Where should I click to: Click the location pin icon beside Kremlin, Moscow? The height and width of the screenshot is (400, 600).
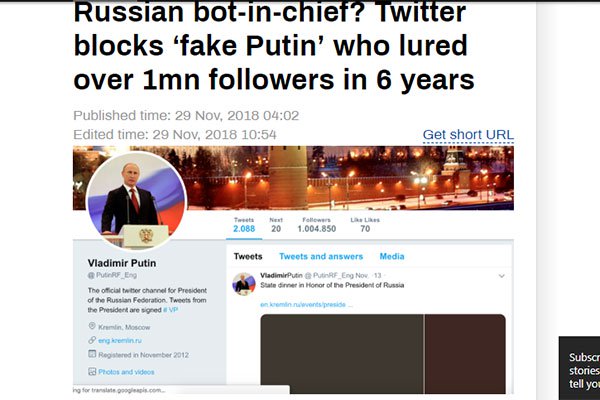[x=92, y=326]
